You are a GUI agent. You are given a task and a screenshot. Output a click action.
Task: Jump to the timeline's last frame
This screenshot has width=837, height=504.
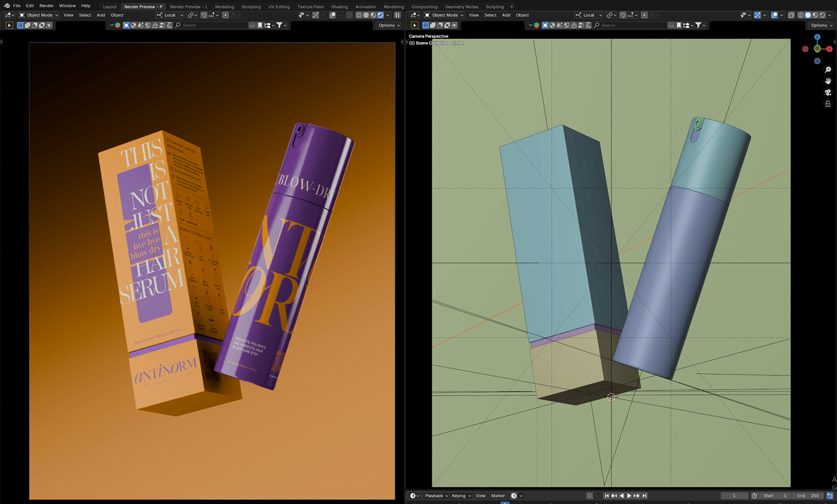[x=644, y=496]
